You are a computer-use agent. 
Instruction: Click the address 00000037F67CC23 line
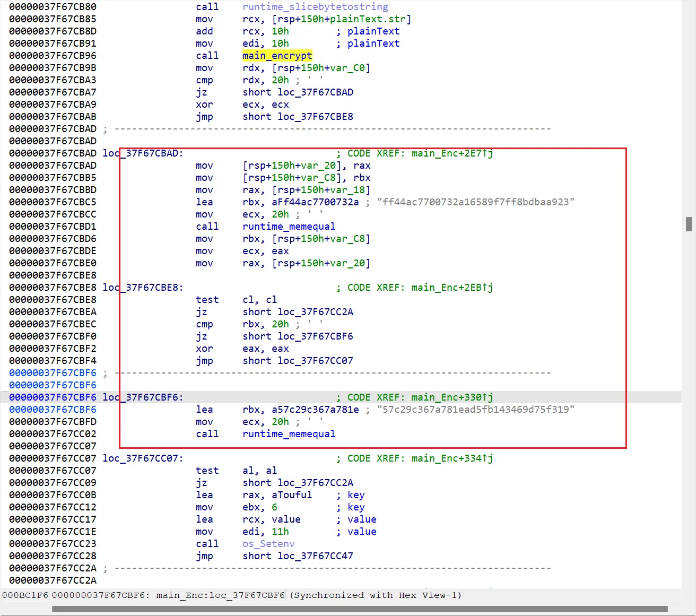[53, 544]
